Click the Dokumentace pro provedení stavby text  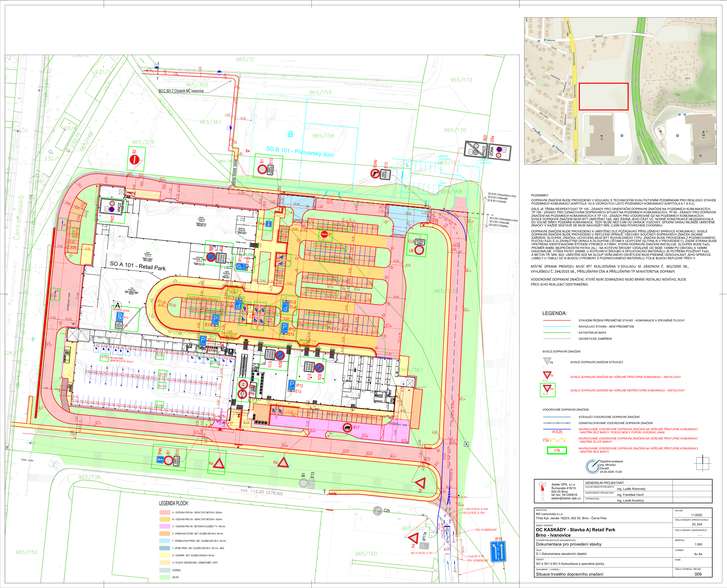pyautogui.click(x=569, y=544)
